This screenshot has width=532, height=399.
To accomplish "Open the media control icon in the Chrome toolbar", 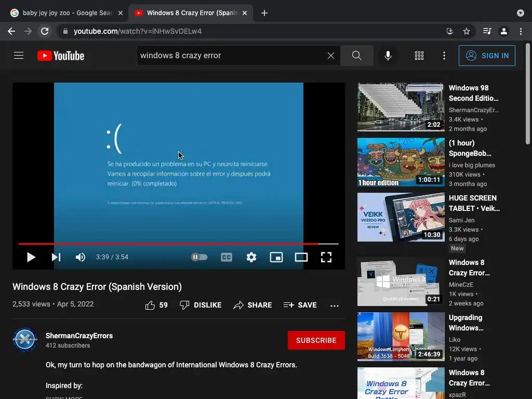I will (487, 31).
